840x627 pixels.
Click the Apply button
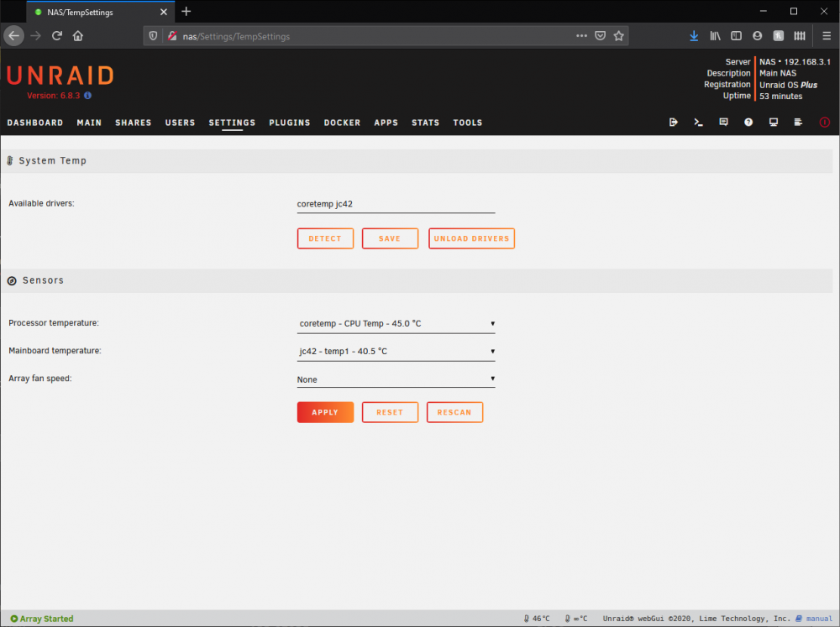point(325,412)
